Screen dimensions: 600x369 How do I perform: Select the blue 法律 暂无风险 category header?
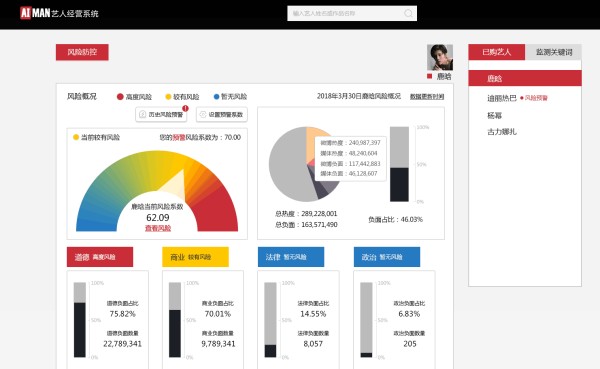point(291,257)
